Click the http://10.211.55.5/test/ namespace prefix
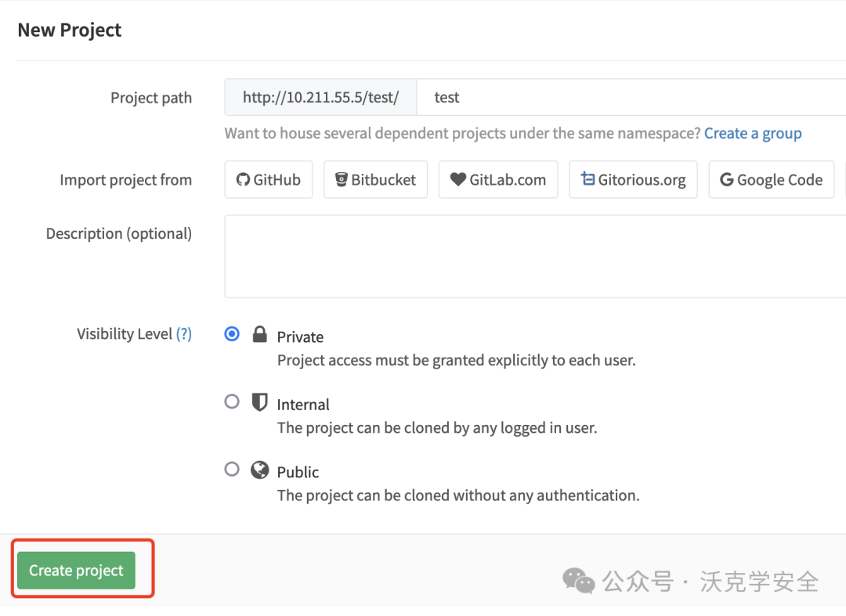 pos(320,97)
